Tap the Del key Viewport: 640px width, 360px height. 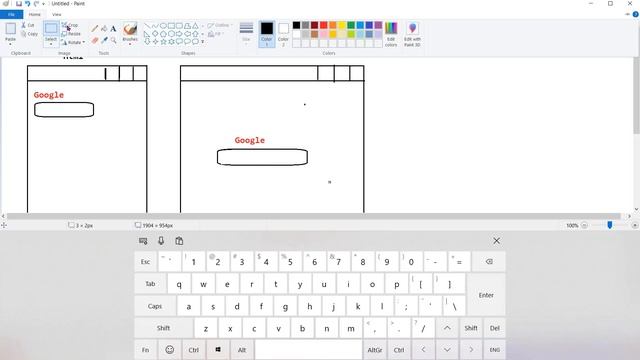tap(495, 328)
